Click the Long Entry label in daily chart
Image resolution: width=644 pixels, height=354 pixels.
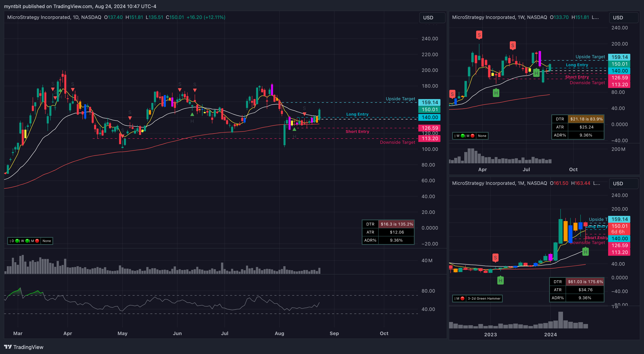click(357, 114)
